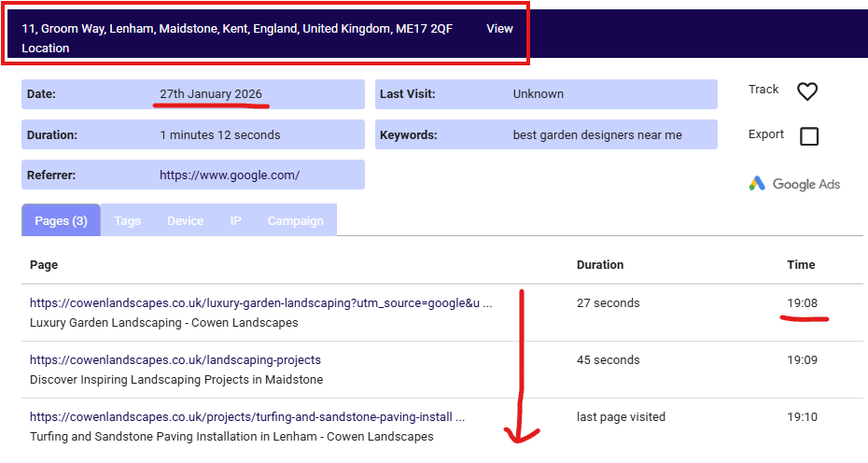The width and height of the screenshot is (868, 463).
Task: Click the Referrer google.com value
Action: click(x=230, y=175)
